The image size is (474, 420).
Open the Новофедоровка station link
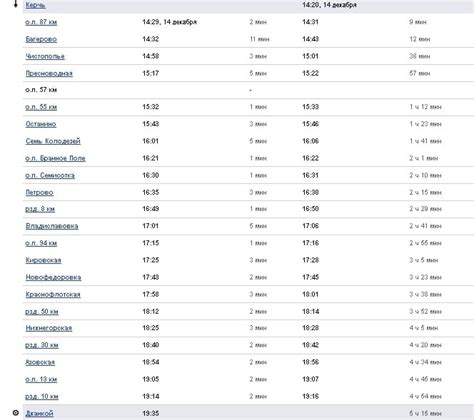(x=53, y=277)
